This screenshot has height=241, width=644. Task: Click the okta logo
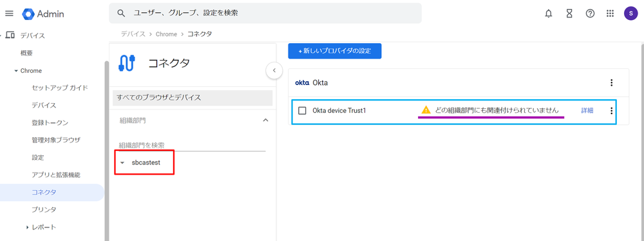(302, 82)
